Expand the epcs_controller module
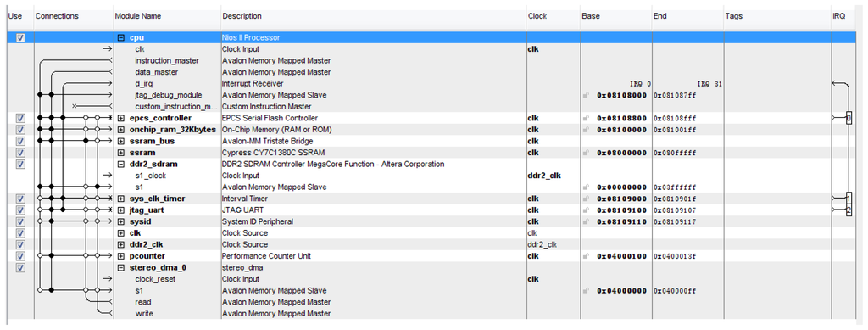The image size is (868, 330). (121, 119)
